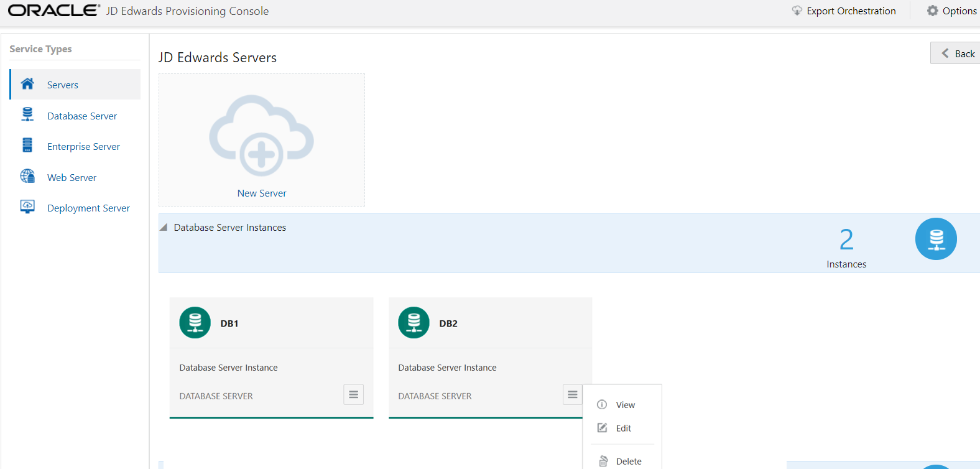
Task: Click the DB1 green database icon
Action: tap(195, 323)
